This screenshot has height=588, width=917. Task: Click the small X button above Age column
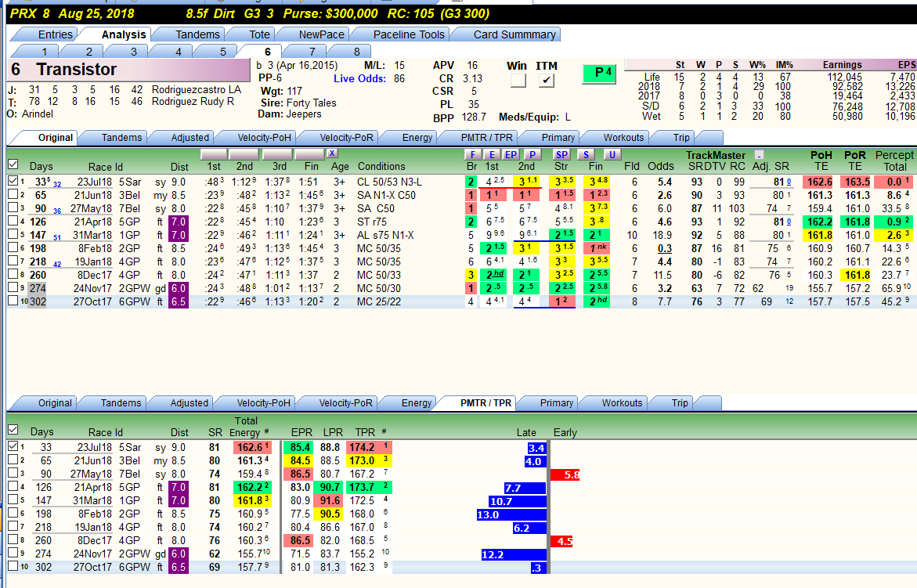331,153
